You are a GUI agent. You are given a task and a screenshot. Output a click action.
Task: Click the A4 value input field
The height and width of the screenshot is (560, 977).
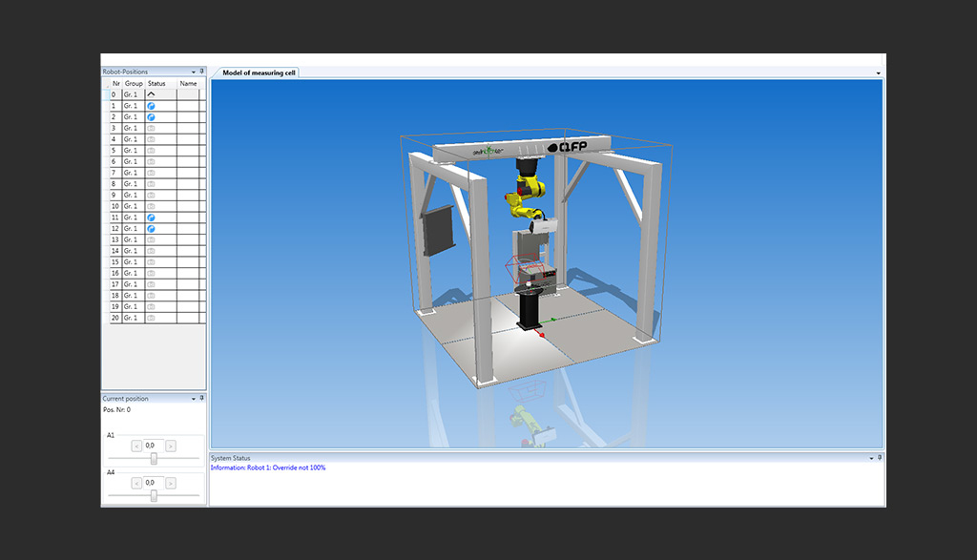tap(154, 483)
